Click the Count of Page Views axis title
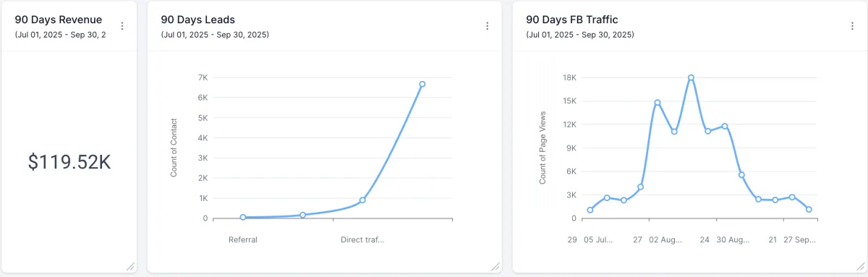Screen dimensions: 868x277 [x=542, y=148]
